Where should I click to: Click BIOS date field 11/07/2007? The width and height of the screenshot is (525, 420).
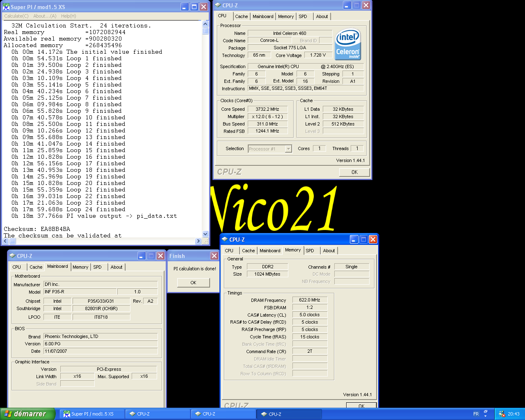(100, 351)
